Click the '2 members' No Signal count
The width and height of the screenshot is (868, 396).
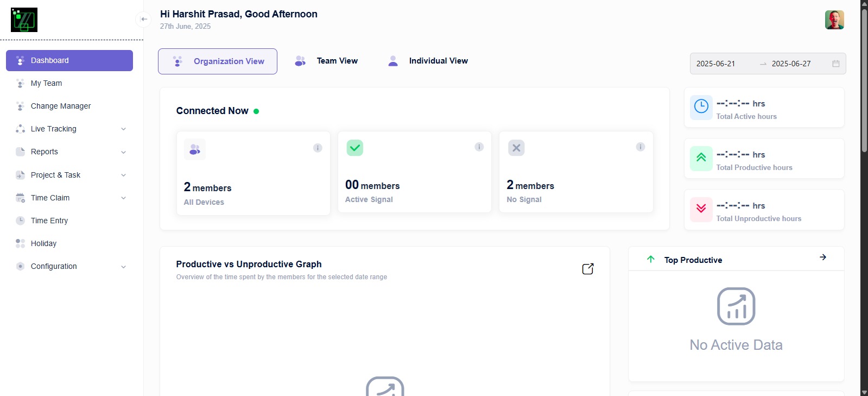[x=530, y=185]
